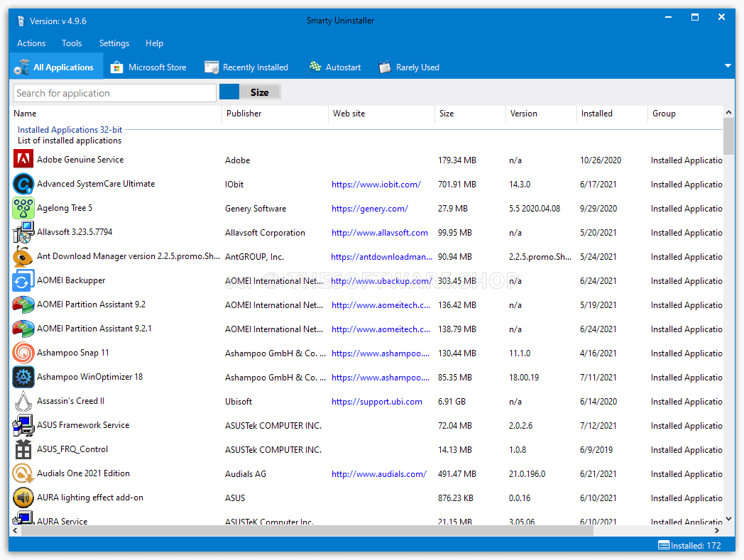Image resolution: width=744 pixels, height=560 pixels.
Task: Click the vertical scrollbar down arrow
Action: tap(729, 519)
